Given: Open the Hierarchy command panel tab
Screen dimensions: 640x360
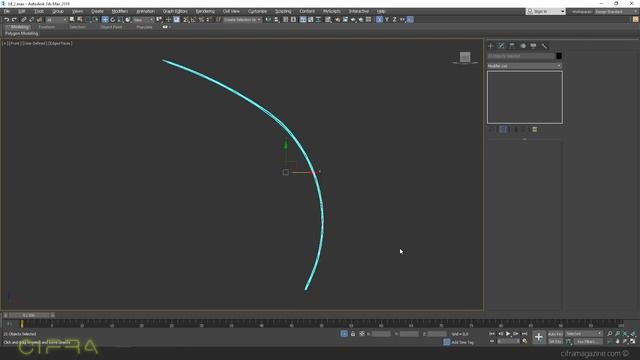Looking at the screenshot, I should (512, 46).
